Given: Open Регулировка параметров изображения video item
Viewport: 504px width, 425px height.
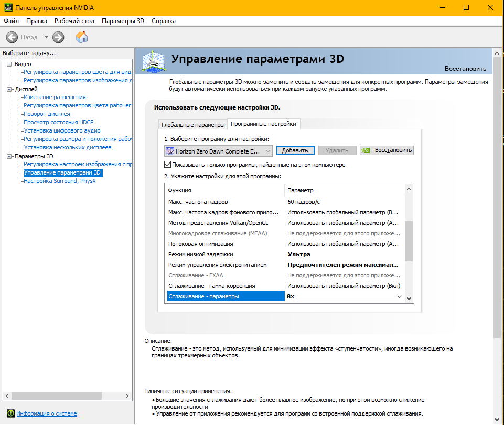Looking at the screenshot, I should [78, 80].
